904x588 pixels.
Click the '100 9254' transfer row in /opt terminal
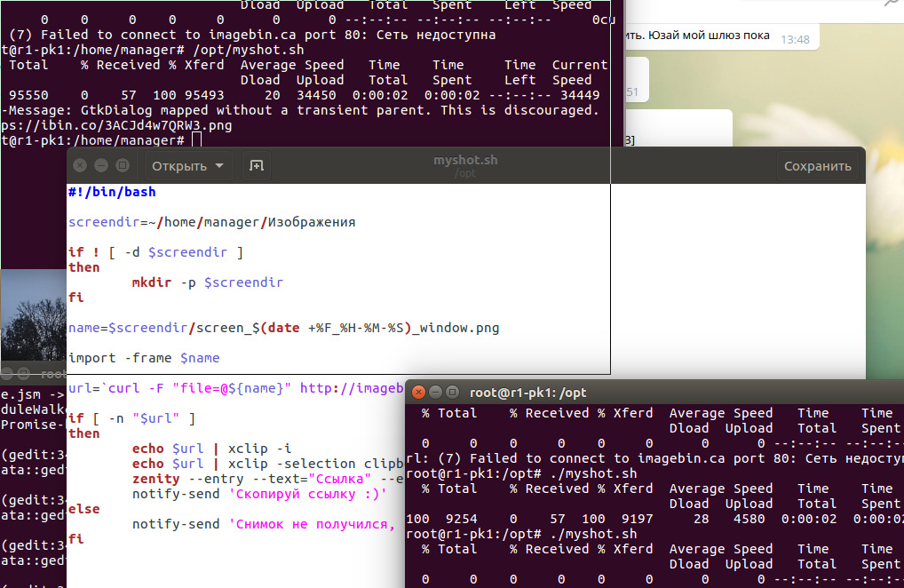(654, 519)
